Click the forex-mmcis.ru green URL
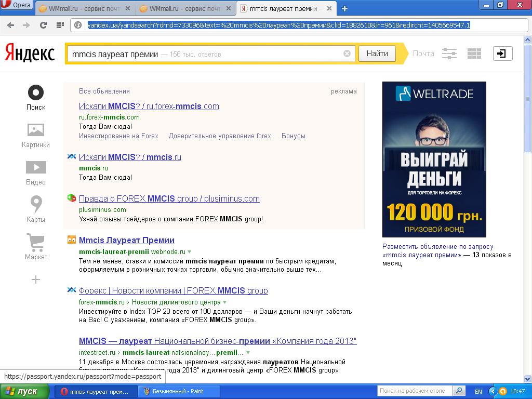 click(102, 302)
